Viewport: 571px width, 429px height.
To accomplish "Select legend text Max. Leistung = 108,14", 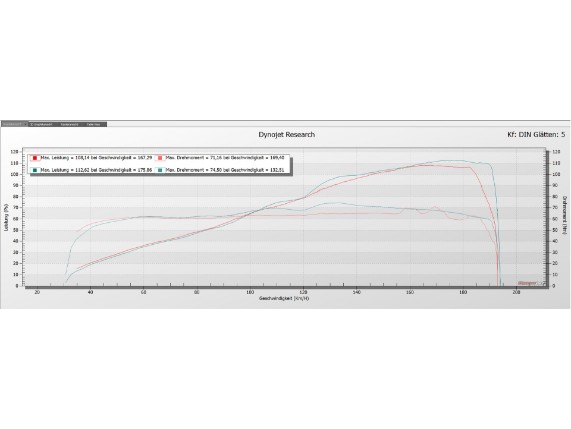I will [64, 158].
